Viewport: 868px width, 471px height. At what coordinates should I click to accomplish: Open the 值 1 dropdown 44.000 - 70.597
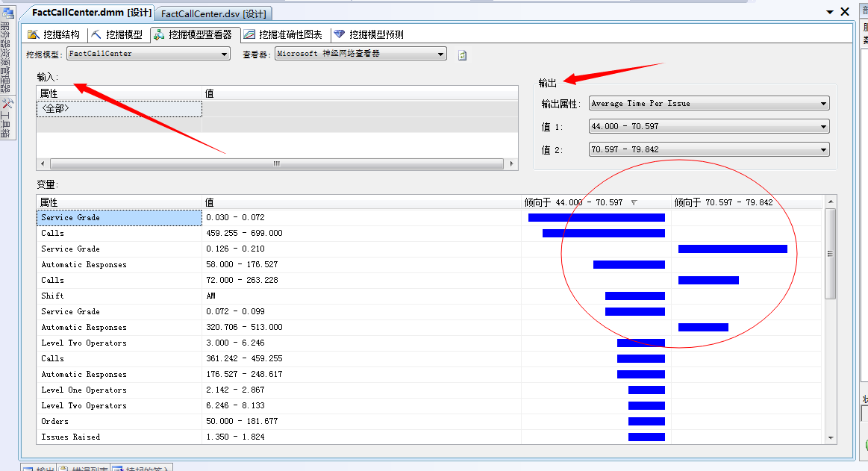point(709,127)
